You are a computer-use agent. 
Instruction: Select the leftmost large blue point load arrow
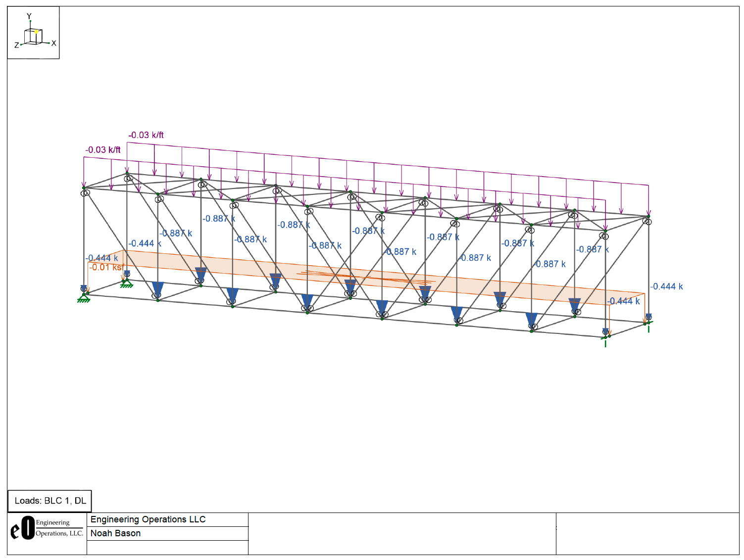158,289
